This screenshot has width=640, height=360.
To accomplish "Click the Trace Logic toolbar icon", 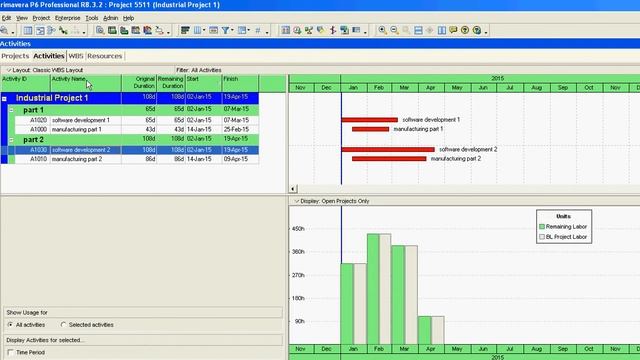I will [x=159, y=30].
